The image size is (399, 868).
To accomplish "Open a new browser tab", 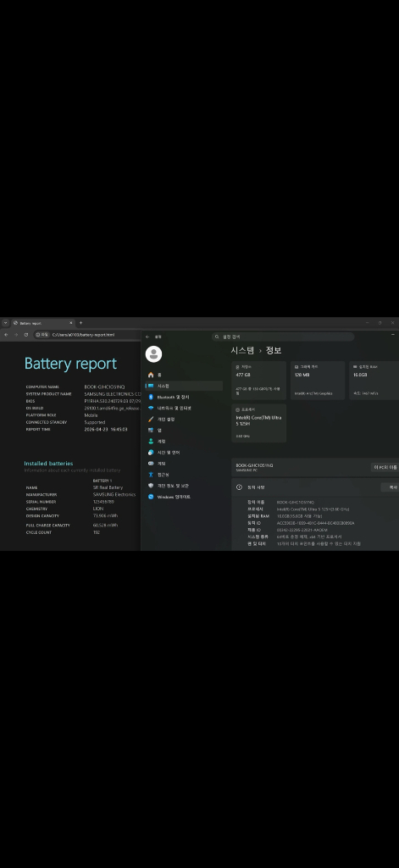I will (80, 323).
